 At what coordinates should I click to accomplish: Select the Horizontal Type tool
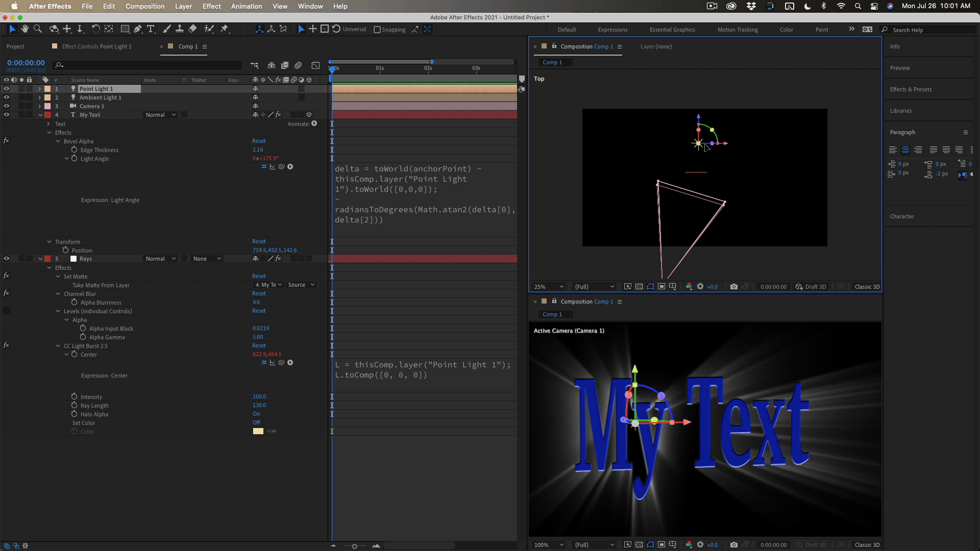coord(151,29)
